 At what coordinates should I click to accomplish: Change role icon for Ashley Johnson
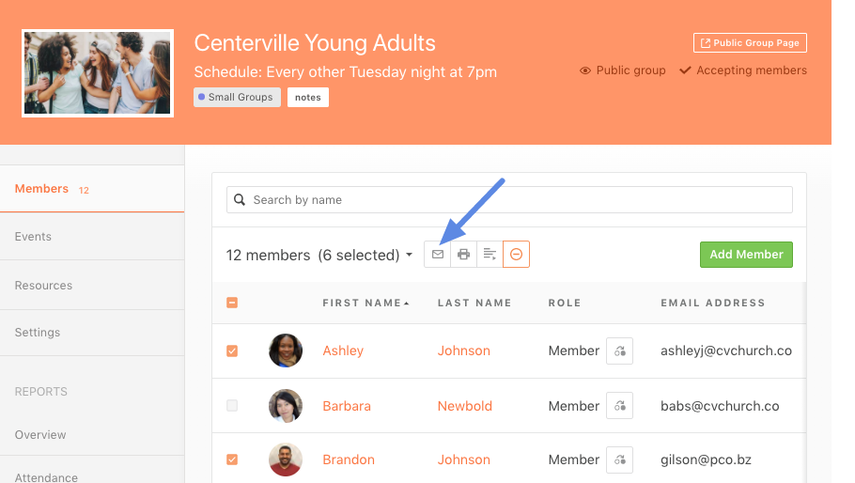[x=619, y=351]
